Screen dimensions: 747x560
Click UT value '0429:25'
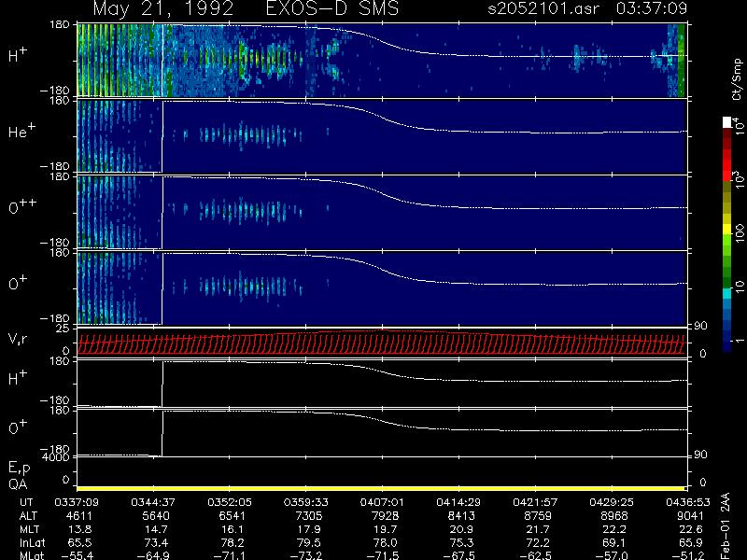612,502
